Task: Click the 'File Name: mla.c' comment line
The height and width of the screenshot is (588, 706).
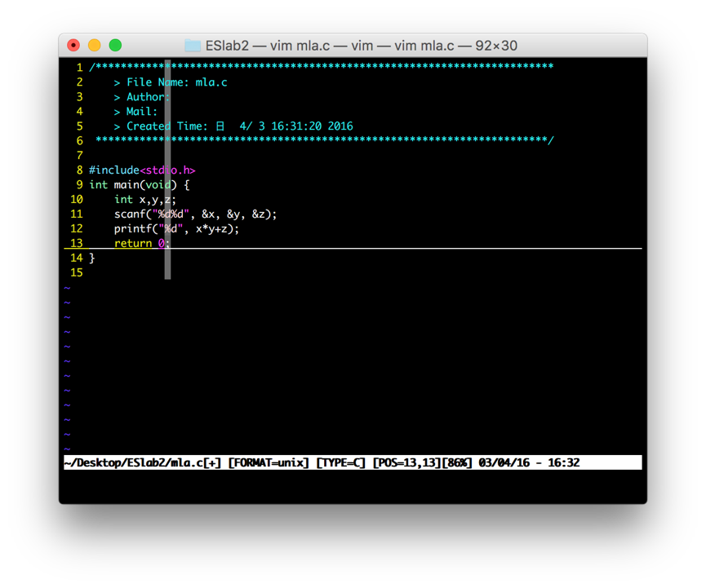Action: click(x=171, y=82)
